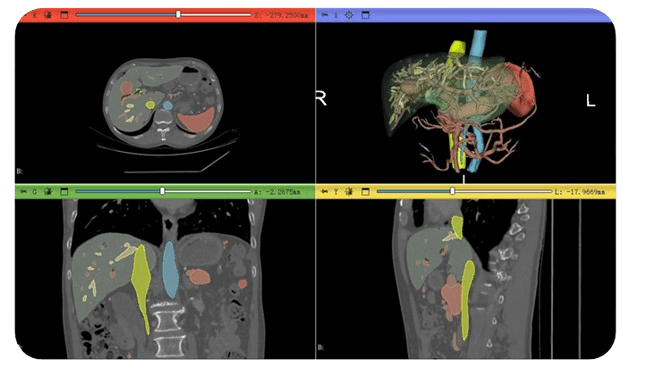Click the link/reslice icon in the yellow sagittal bar
The height and width of the screenshot is (386, 646).
[x=349, y=192]
